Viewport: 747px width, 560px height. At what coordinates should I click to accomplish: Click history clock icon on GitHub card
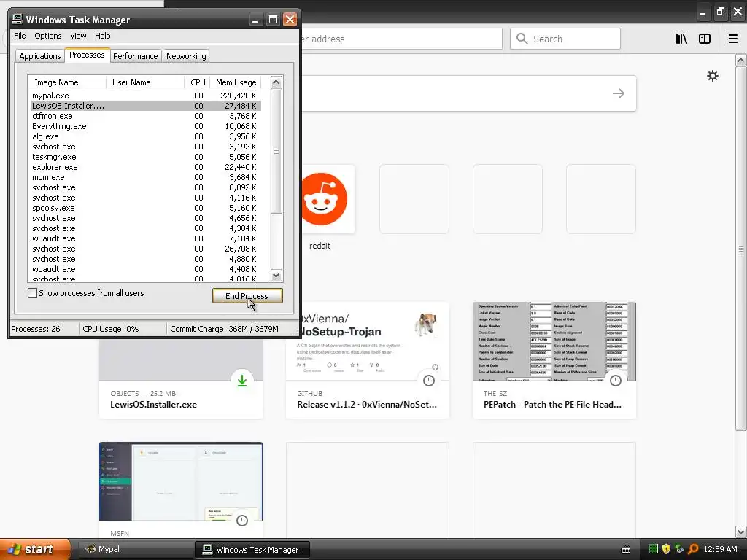point(429,381)
